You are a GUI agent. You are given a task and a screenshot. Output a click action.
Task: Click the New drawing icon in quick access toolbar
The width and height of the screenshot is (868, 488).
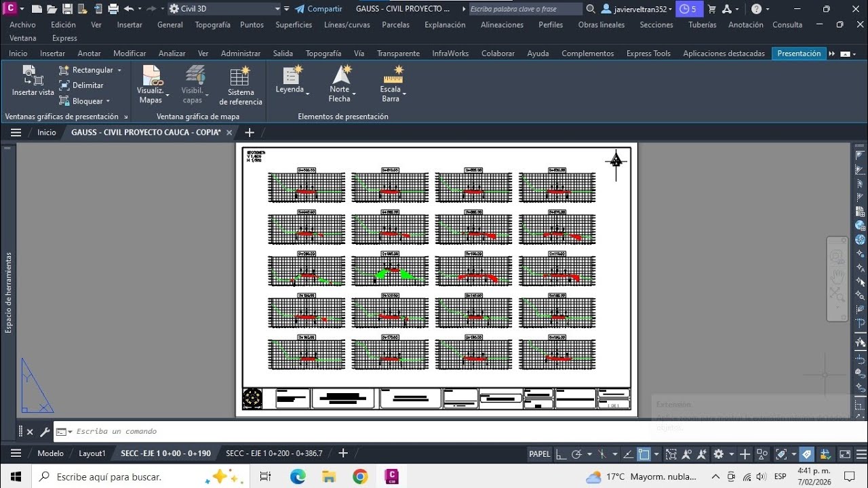(x=37, y=9)
